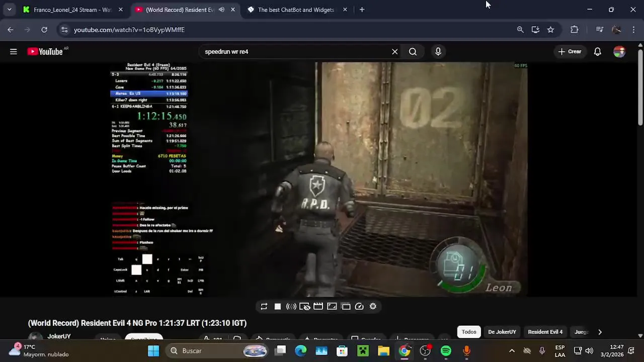Click the taskbar volume speaker icon
This screenshot has width=644, height=362.
click(x=589, y=351)
